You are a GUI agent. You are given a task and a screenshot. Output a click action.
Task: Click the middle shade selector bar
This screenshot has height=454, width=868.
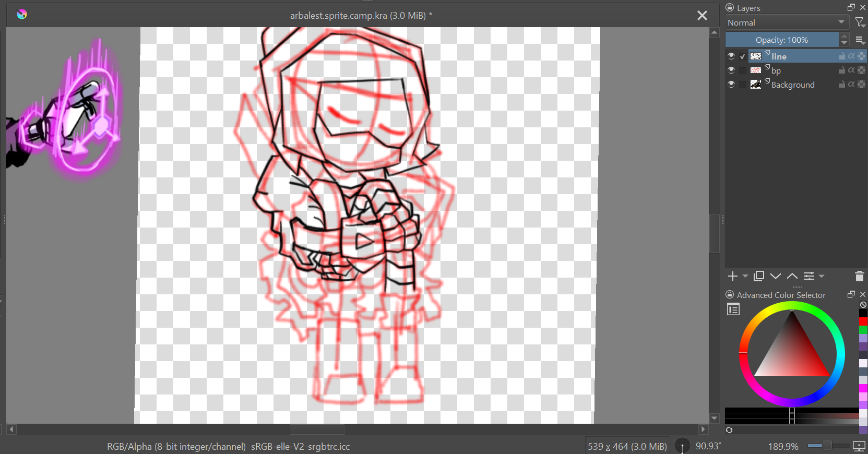(x=792, y=415)
